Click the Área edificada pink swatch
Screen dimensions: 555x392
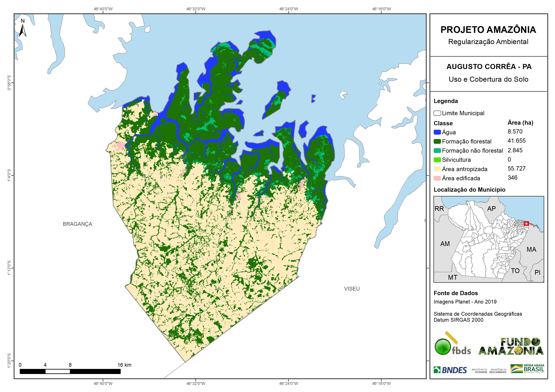(x=437, y=178)
